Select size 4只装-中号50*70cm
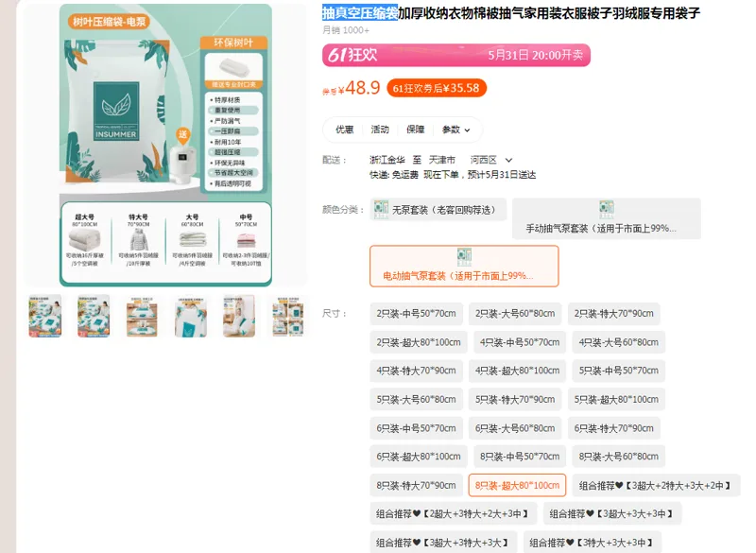The width and height of the screenshot is (756, 553). click(520, 342)
